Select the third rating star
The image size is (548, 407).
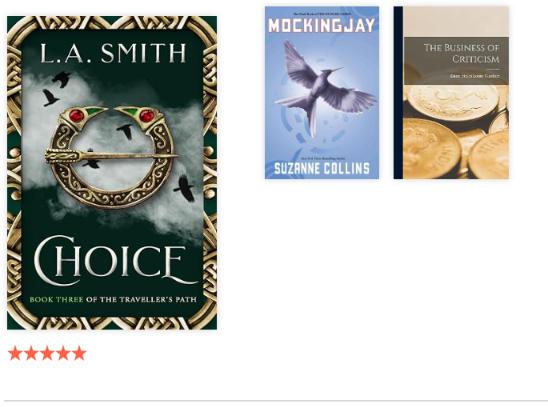(x=47, y=353)
